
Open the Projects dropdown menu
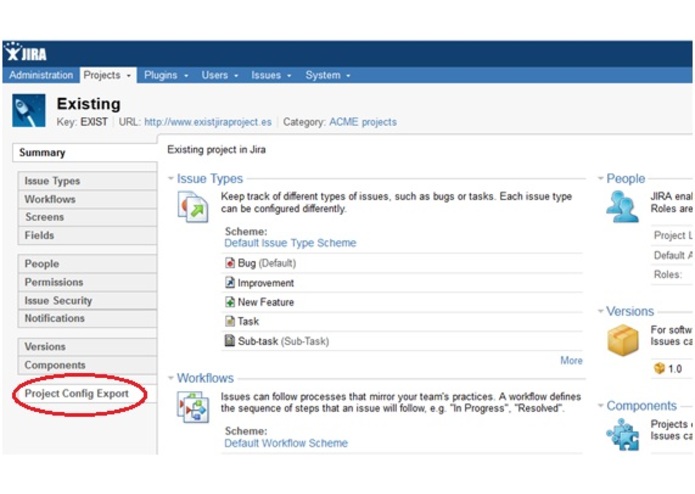point(107,75)
